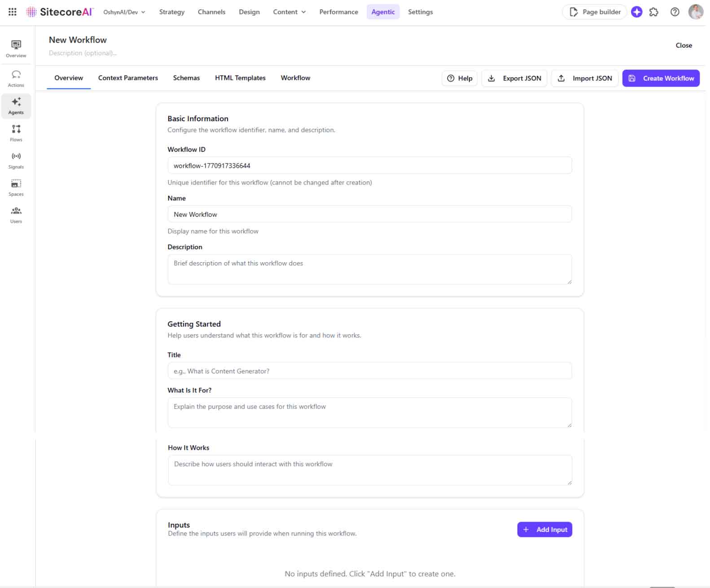Switch to the Overview tab

tap(69, 78)
